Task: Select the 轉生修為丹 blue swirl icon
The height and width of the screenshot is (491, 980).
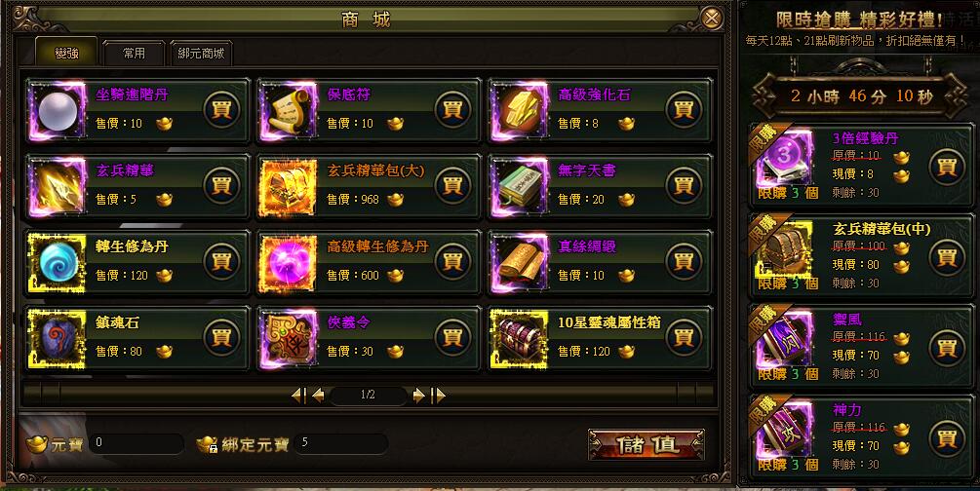Action: point(58,263)
